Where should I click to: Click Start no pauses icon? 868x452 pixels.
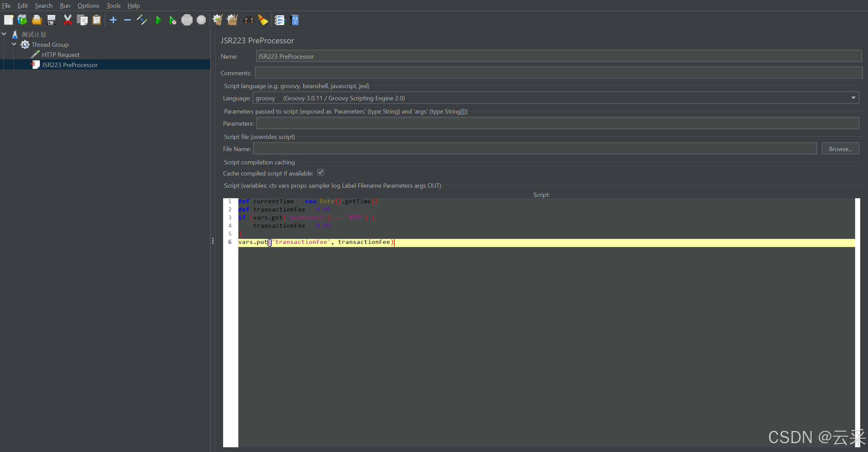point(173,20)
